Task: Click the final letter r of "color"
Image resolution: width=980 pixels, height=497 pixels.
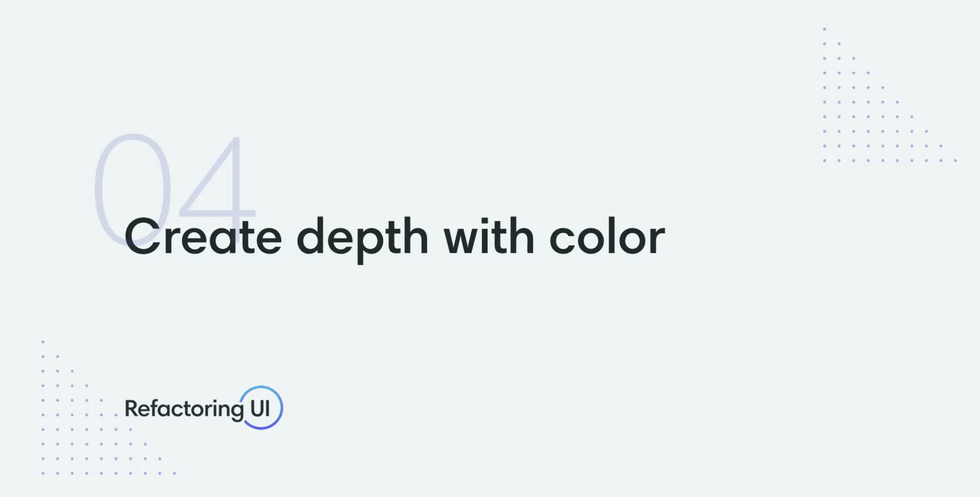Action: coord(657,240)
